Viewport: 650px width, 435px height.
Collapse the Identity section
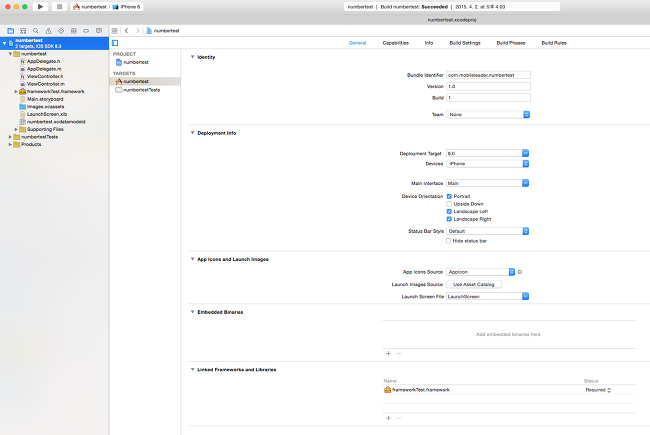tap(192, 57)
